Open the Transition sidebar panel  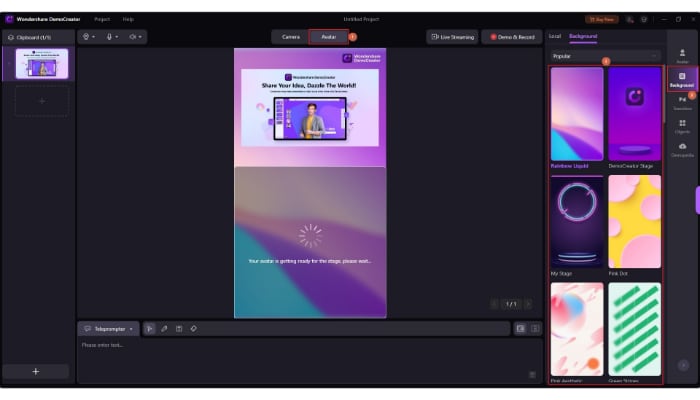[x=682, y=103]
